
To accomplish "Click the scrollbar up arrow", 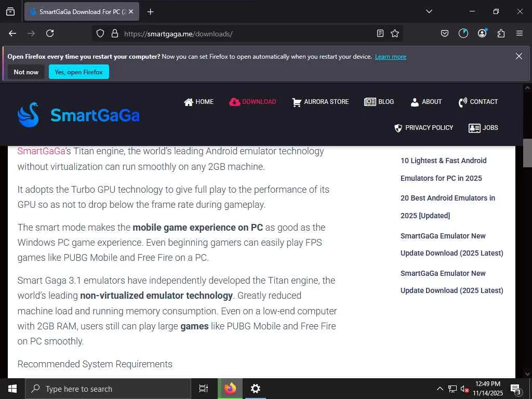I will pos(527,87).
